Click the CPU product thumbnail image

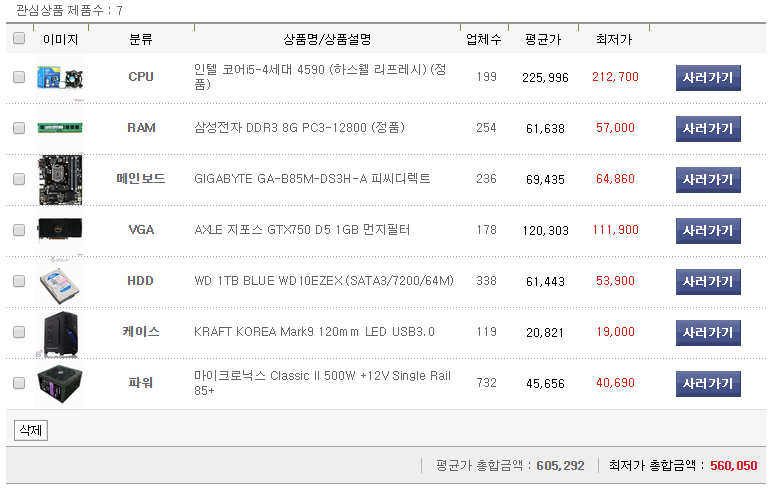click(60, 77)
